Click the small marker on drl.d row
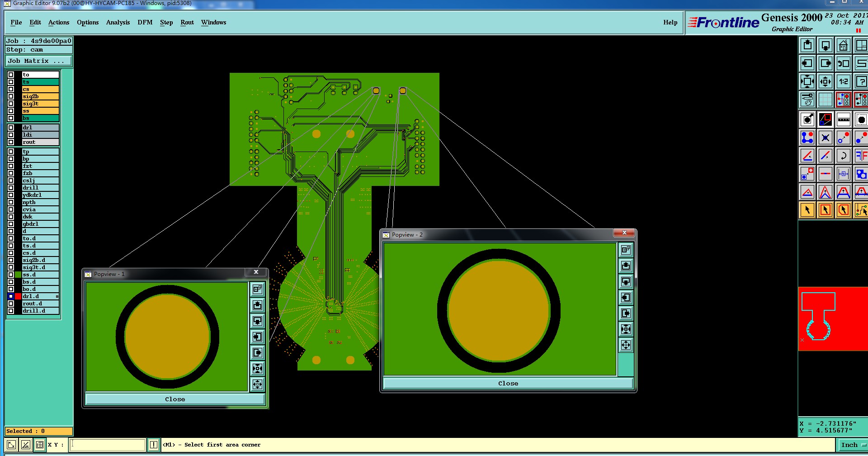This screenshot has width=868, height=456. [57, 296]
